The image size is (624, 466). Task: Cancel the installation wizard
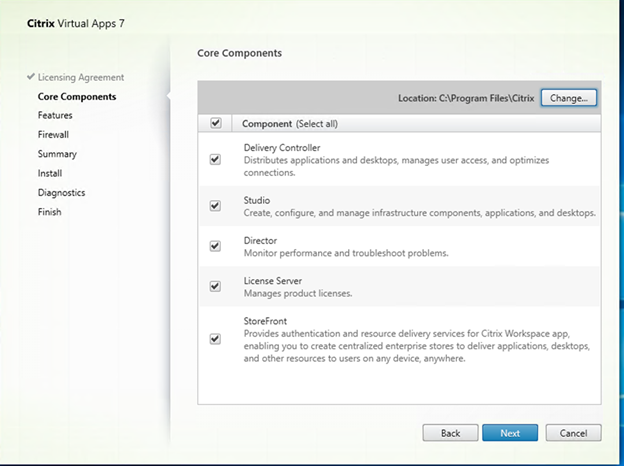coord(573,433)
